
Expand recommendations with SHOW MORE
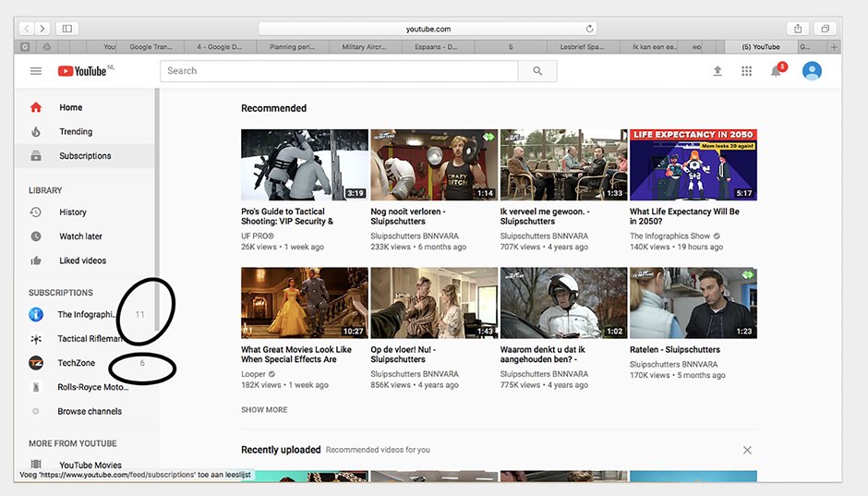[264, 409]
